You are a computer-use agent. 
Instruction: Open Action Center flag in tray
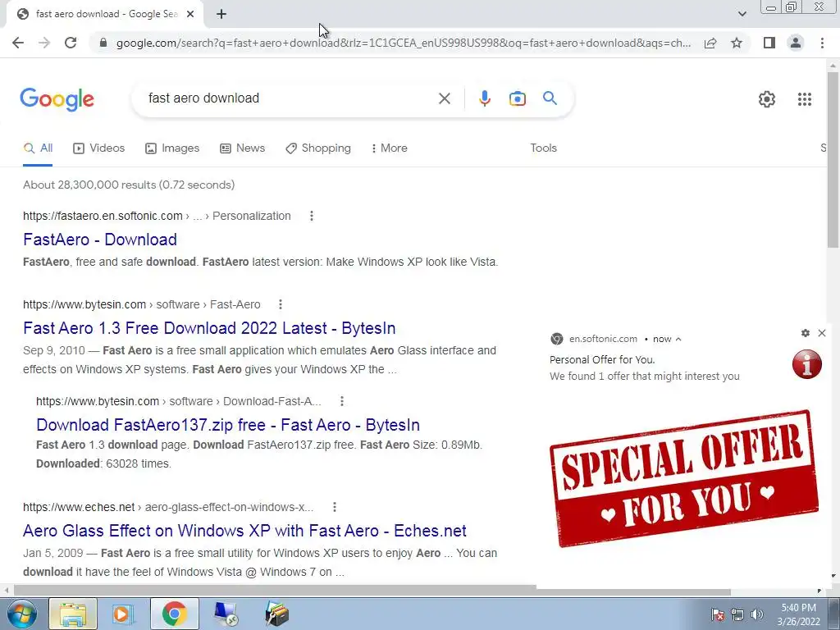pos(718,614)
